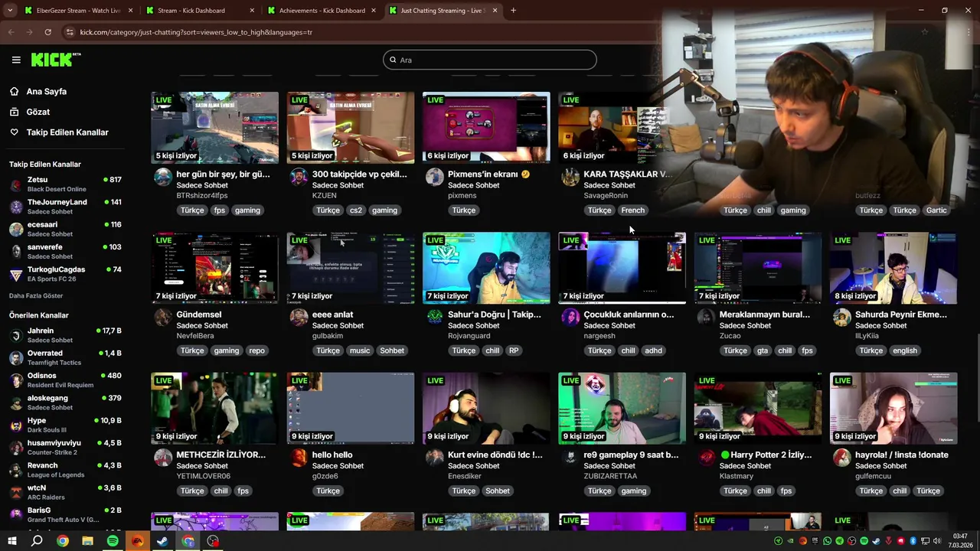Screen dimensions: 980x551
Task: Open ecesaari followed channel
Action: pos(66,229)
